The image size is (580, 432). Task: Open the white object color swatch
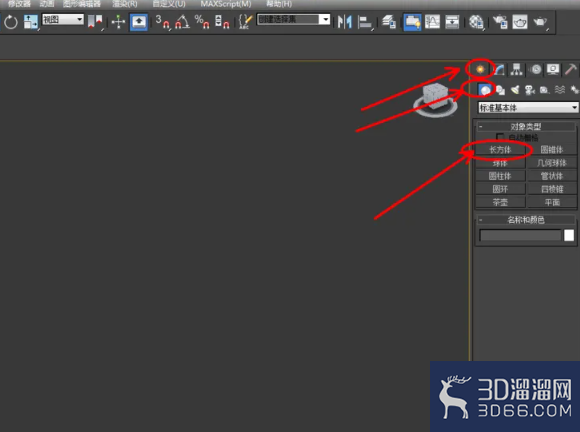click(x=569, y=235)
